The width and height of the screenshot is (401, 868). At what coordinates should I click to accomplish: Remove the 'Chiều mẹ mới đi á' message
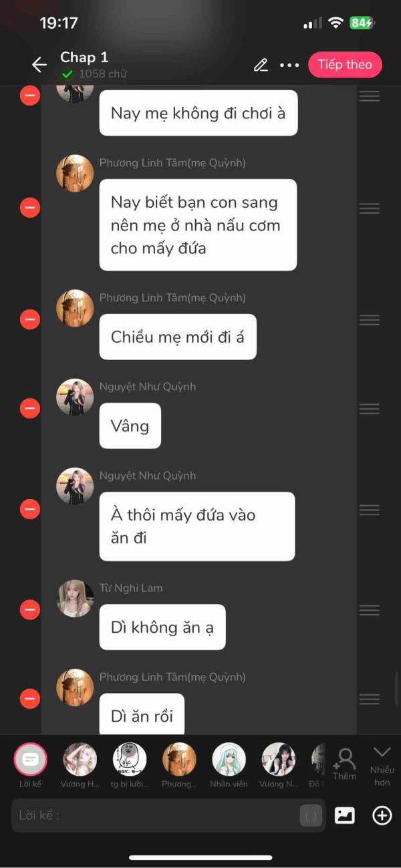click(x=30, y=319)
